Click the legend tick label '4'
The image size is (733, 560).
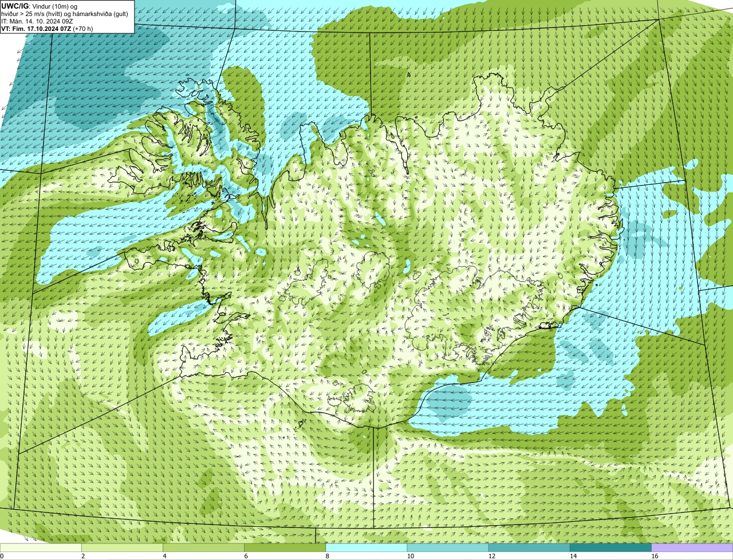click(x=164, y=556)
